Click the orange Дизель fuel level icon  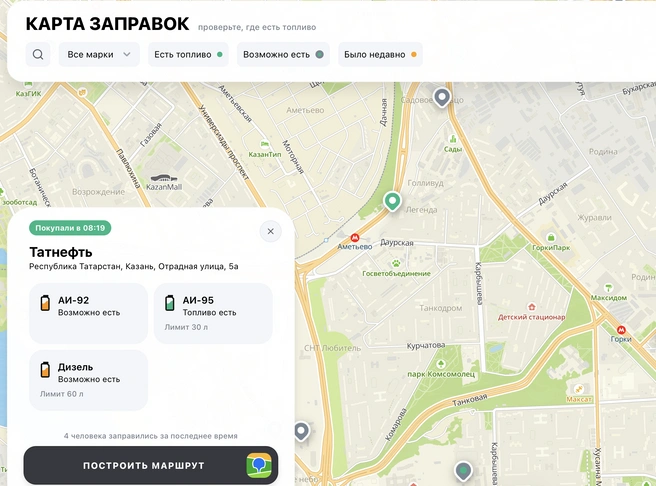pos(45,370)
